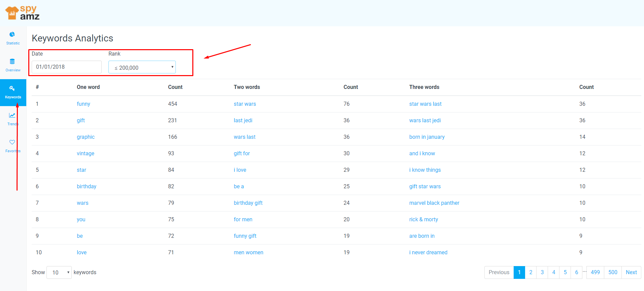Click the 'and i know' keyword link
The height and width of the screenshot is (291, 644).
click(422, 153)
